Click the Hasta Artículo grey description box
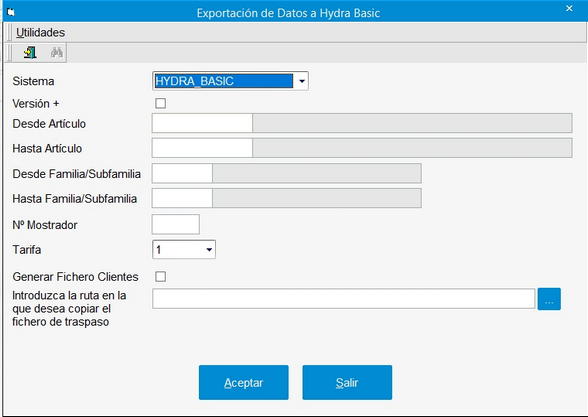The width and height of the screenshot is (588, 417). (x=412, y=148)
